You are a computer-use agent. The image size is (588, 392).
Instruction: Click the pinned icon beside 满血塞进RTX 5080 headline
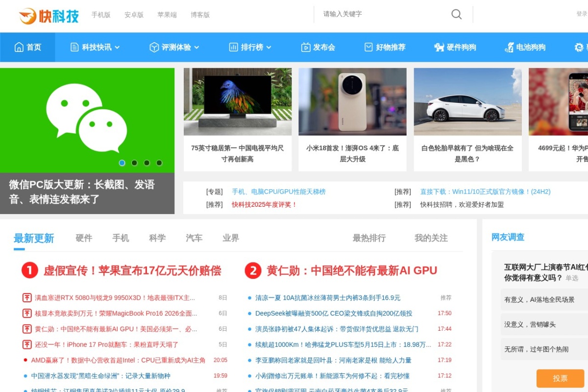[27, 297]
